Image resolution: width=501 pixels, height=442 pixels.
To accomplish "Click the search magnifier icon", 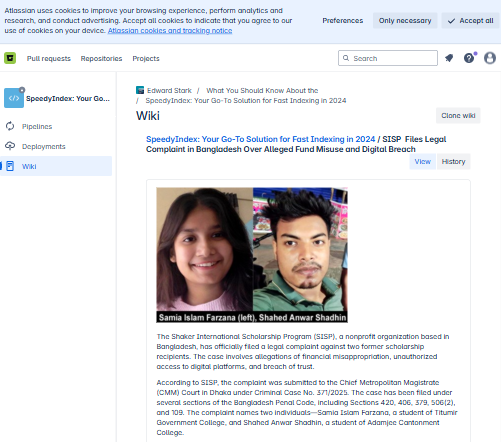I will point(346,58).
